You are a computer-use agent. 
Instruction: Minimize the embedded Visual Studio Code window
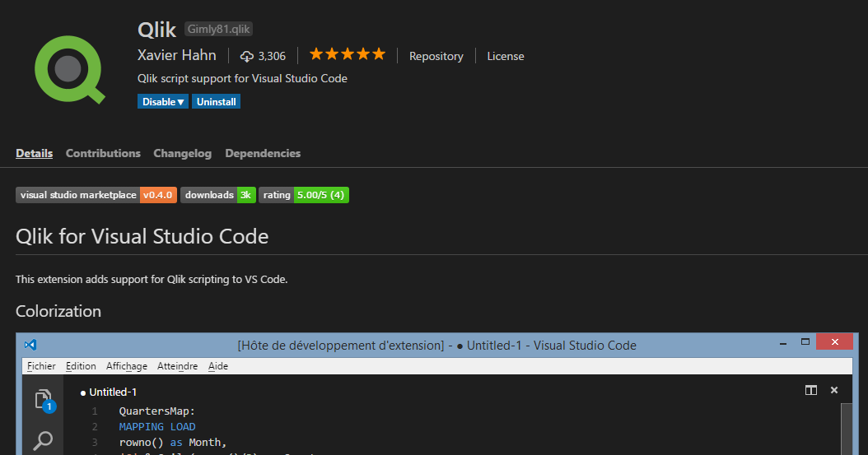tap(782, 343)
